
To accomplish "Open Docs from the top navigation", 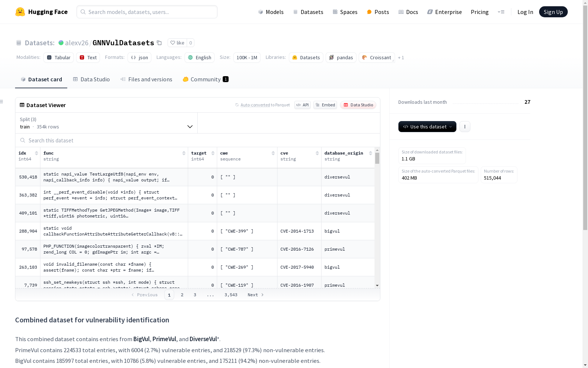I will tap(408, 12).
